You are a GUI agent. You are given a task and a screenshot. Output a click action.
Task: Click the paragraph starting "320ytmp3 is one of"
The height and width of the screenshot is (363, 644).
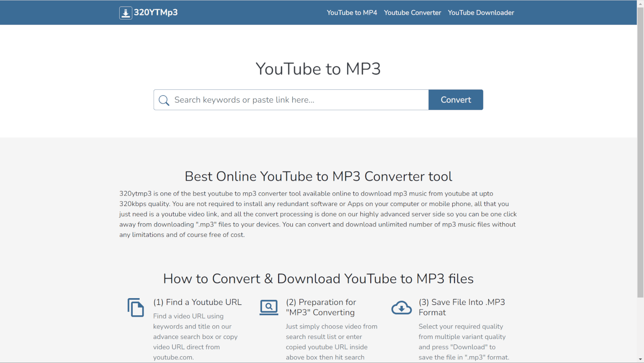318,214
